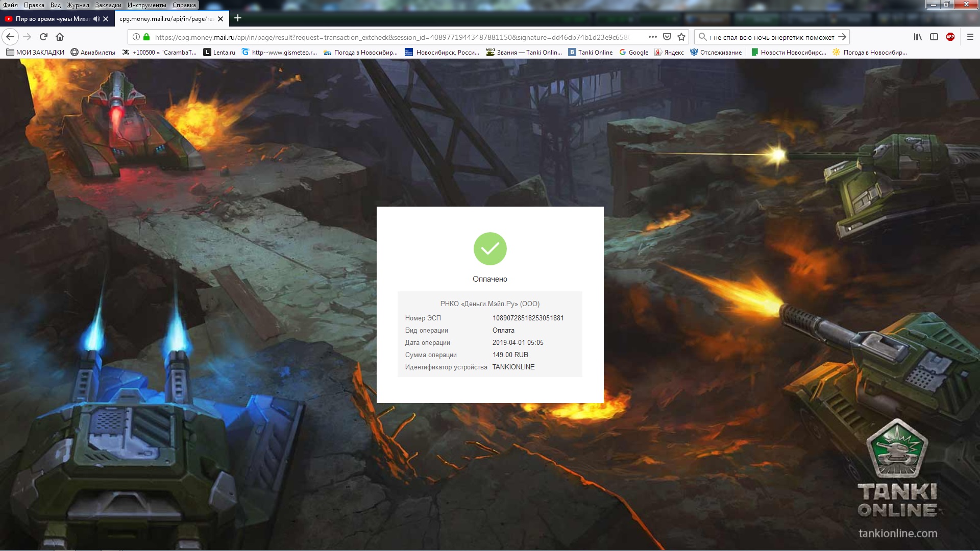
Task: Open the Закладки menu
Action: coord(108,5)
